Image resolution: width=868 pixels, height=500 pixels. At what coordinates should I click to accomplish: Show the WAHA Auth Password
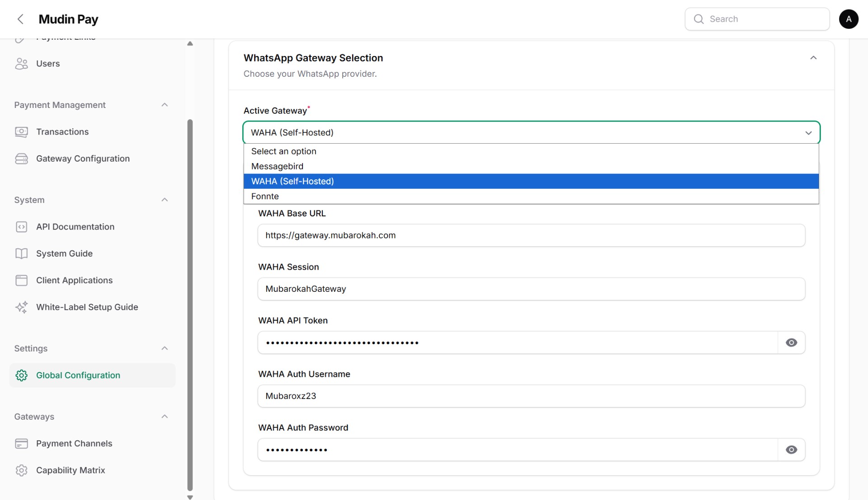pyautogui.click(x=791, y=449)
